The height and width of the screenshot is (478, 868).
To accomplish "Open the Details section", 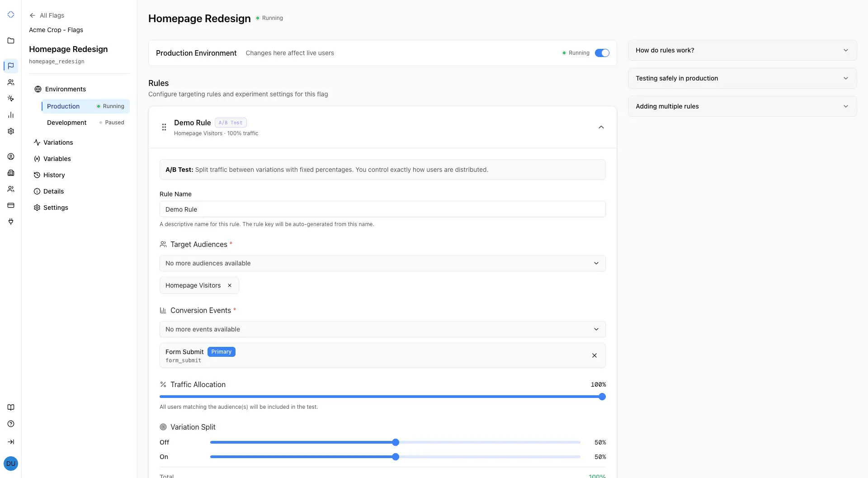I will (49, 191).
